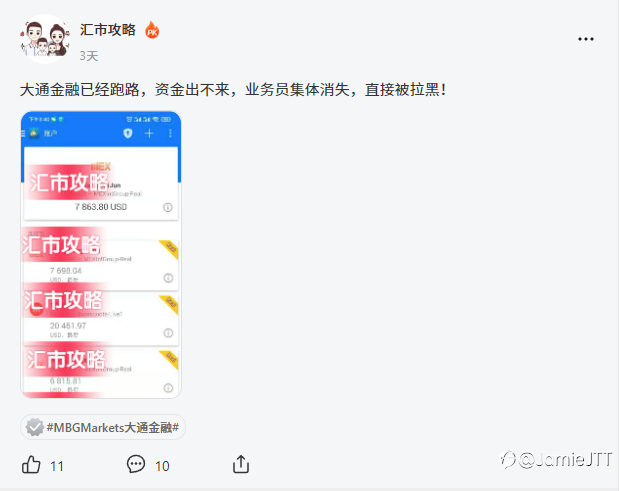The height and width of the screenshot is (491, 620).
Task: Open the attached account screenshot image
Action: [x=101, y=255]
